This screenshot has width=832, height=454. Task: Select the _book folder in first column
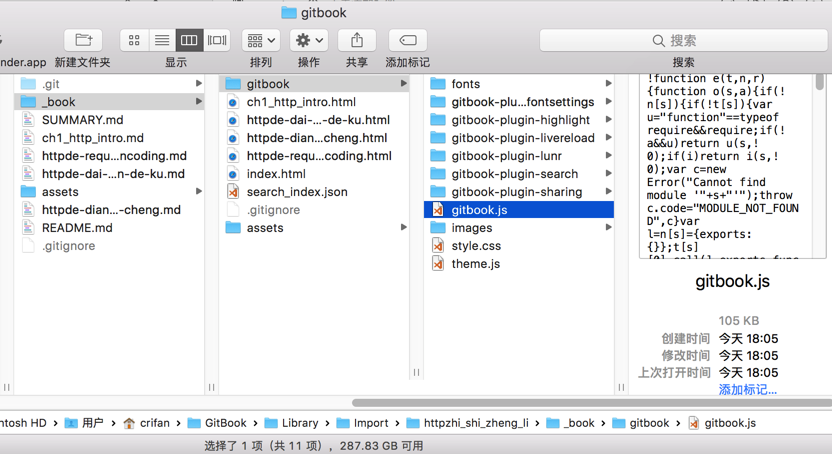click(109, 102)
